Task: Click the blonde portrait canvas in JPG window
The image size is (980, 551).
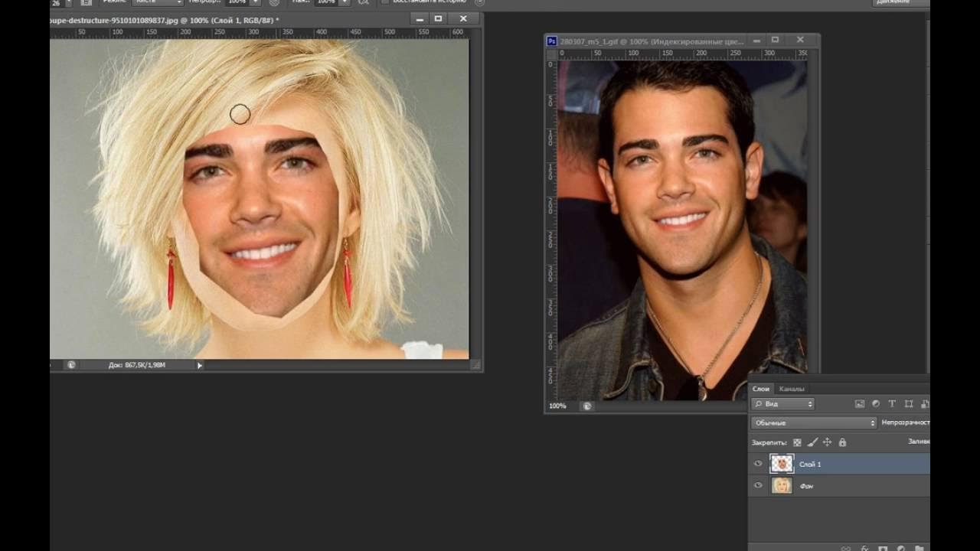Action: click(260, 199)
